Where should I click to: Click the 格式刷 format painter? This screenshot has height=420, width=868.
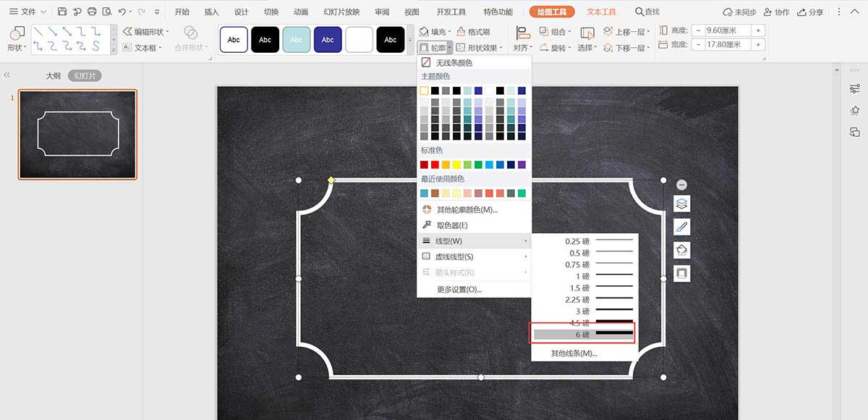click(x=473, y=32)
